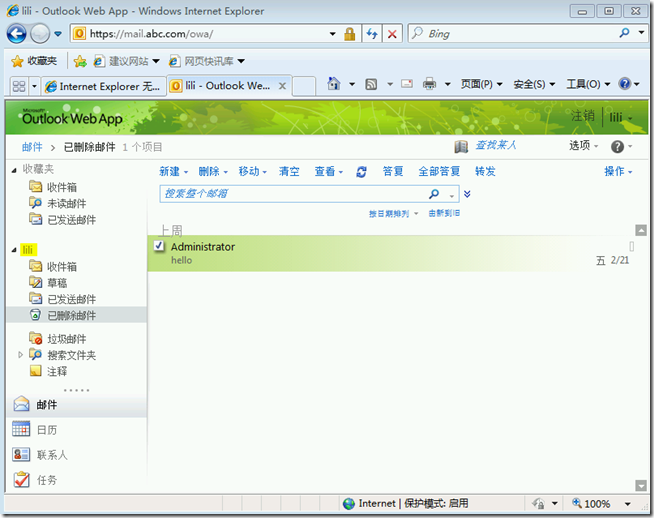Click the refresh page icon beside address bar

(372, 34)
